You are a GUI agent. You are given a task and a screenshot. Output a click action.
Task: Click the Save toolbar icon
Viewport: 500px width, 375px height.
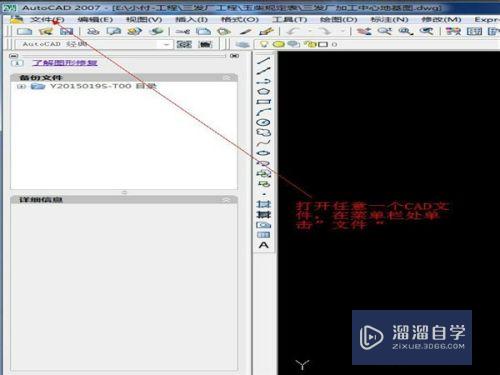(67, 32)
